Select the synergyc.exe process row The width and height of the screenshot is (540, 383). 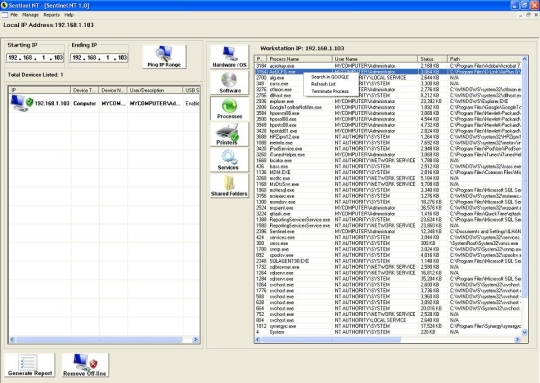click(388, 326)
